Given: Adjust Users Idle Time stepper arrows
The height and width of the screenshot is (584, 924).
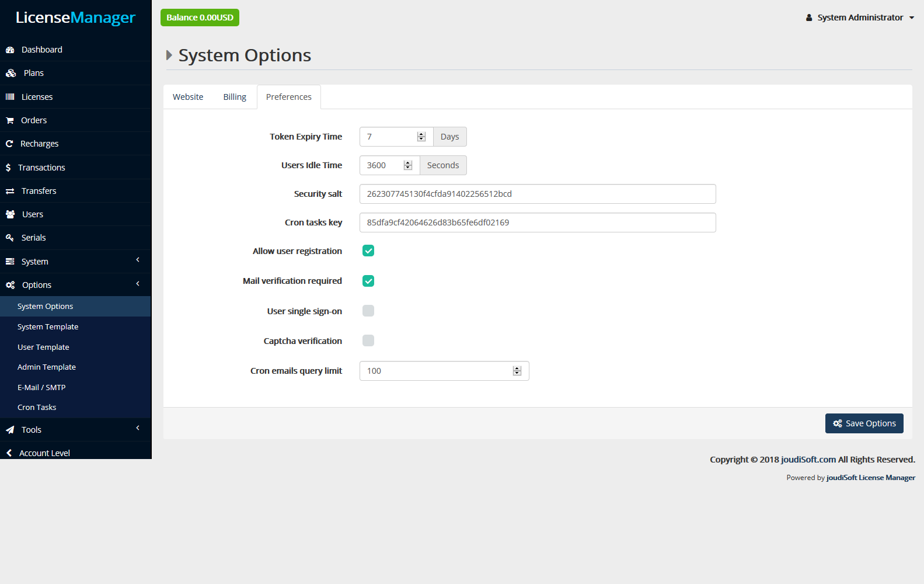Looking at the screenshot, I should 408,165.
